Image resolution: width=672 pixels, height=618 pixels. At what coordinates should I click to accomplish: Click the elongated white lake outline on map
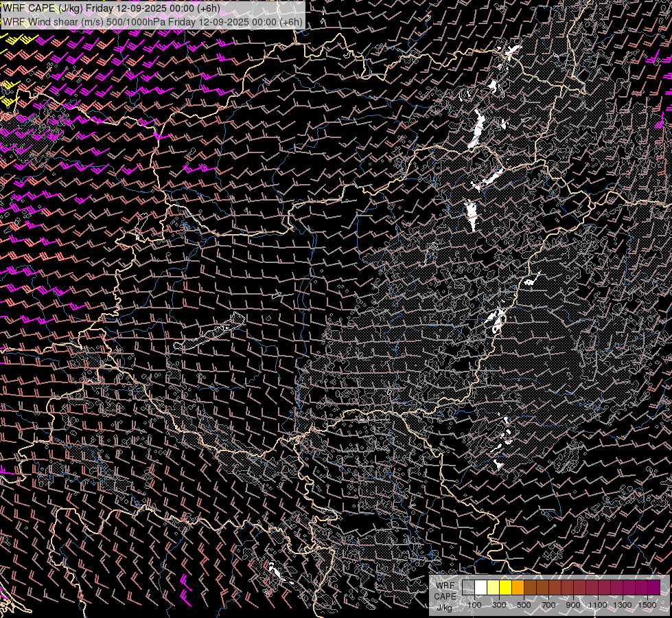(209, 332)
